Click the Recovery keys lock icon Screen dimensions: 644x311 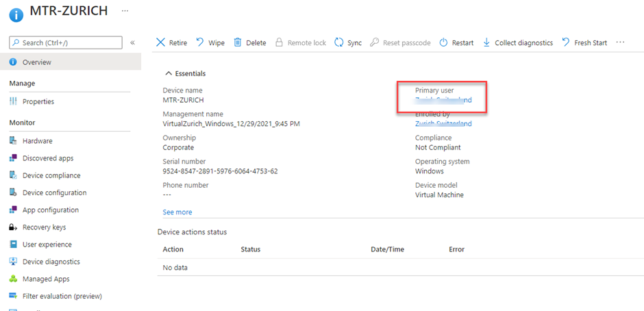(x=13, y=227)
